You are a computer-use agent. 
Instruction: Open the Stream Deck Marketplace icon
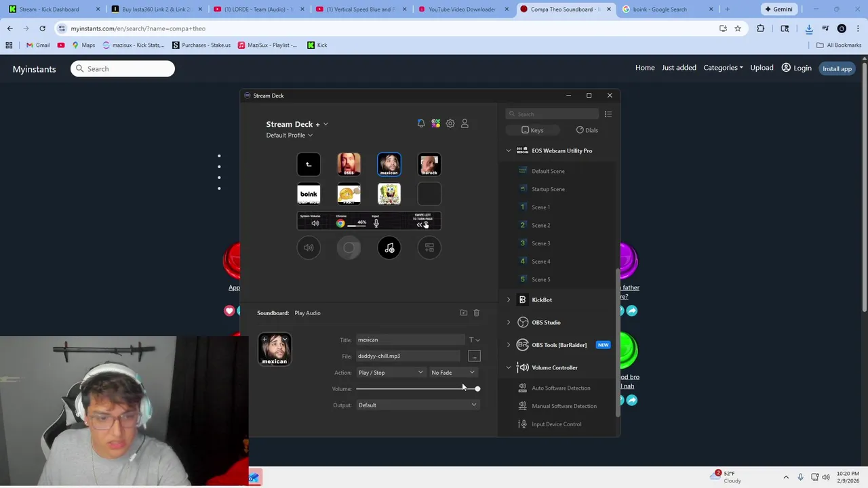click(x=435, y=123)
